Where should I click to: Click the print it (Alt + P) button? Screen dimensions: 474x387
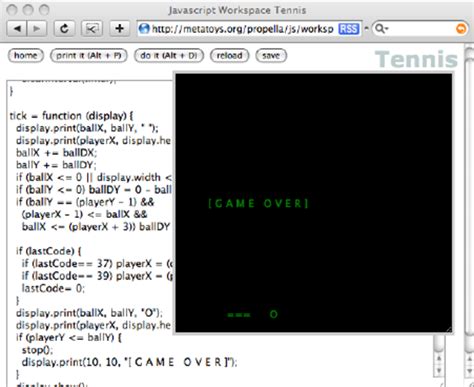click(89, 55)
